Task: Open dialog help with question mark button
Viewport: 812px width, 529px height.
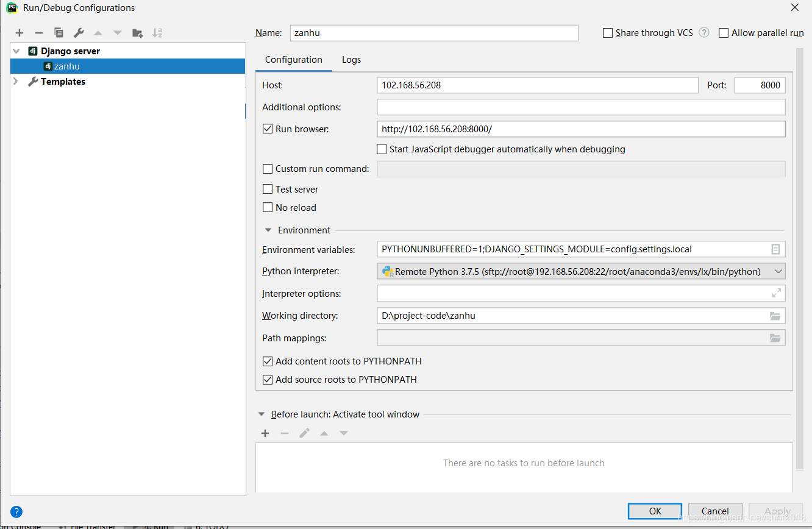Action: click(x=16, y=512)
